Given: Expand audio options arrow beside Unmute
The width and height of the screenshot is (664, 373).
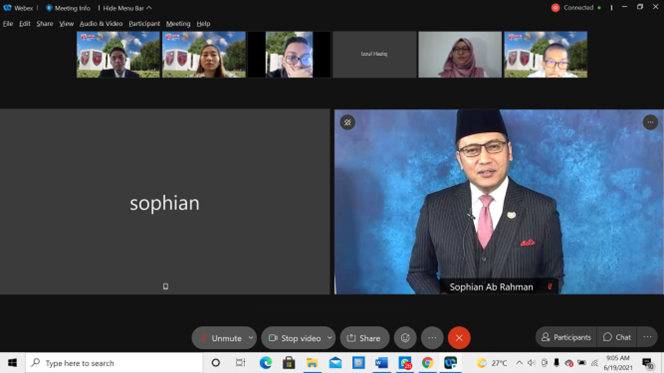Looking at the screenshot, I should [251, 338].
